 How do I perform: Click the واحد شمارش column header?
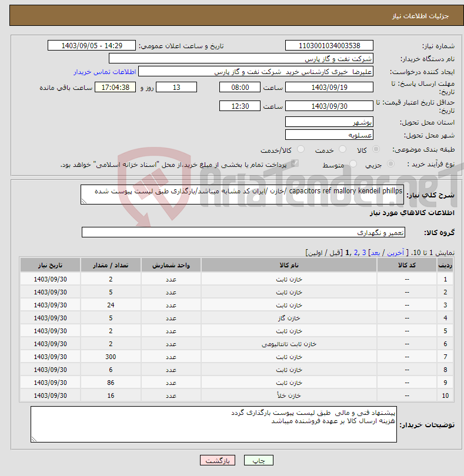pos(171,265)
